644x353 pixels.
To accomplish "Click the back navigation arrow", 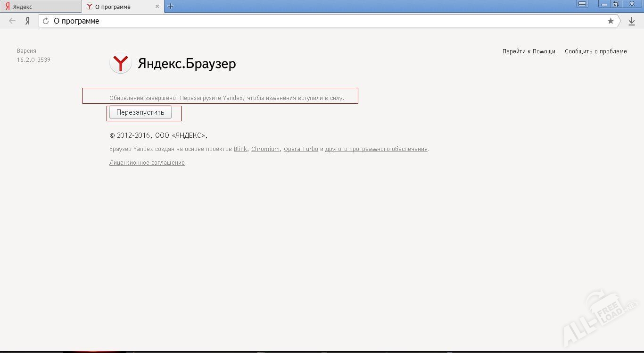I will (12, 21).
